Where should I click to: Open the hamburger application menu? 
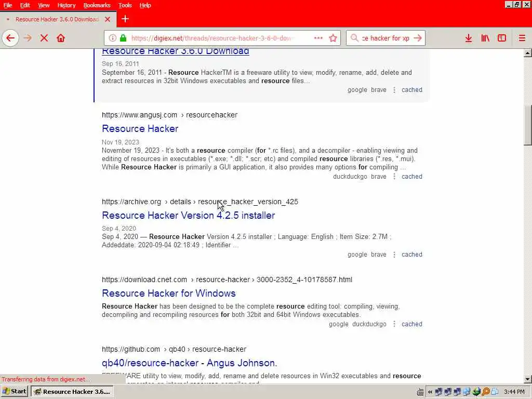[x=522, y=38]
